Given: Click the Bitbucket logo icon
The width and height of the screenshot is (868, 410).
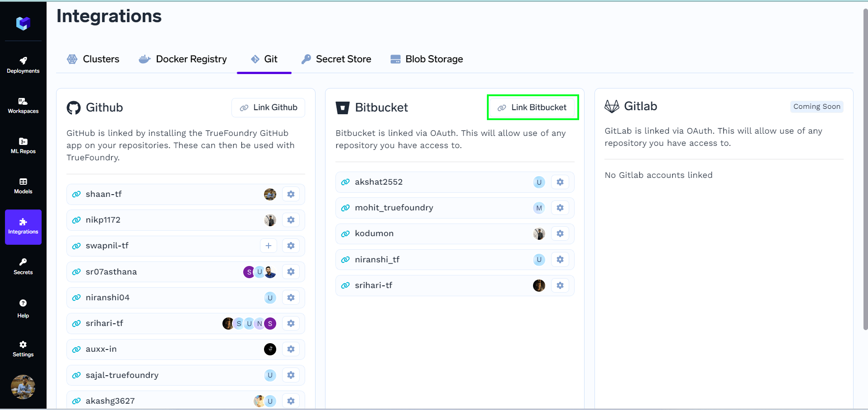Looking at the screenshot, I should pyautogui.click(x=343, y=107).
